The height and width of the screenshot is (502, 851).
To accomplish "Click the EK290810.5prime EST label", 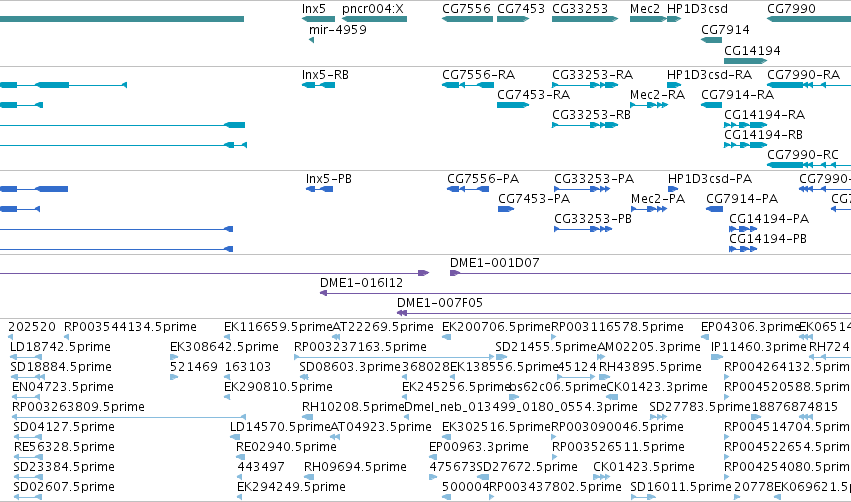I will pyautogui.click(x=278, y=387).
